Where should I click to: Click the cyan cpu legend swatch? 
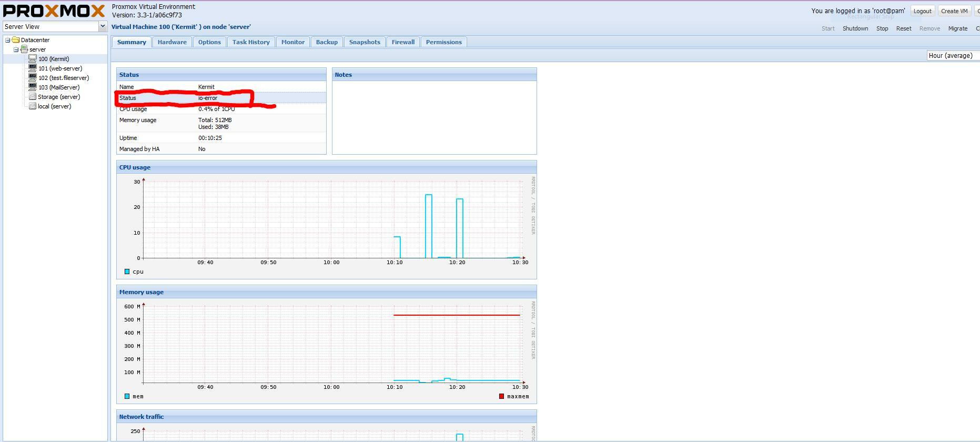point(127,272)
